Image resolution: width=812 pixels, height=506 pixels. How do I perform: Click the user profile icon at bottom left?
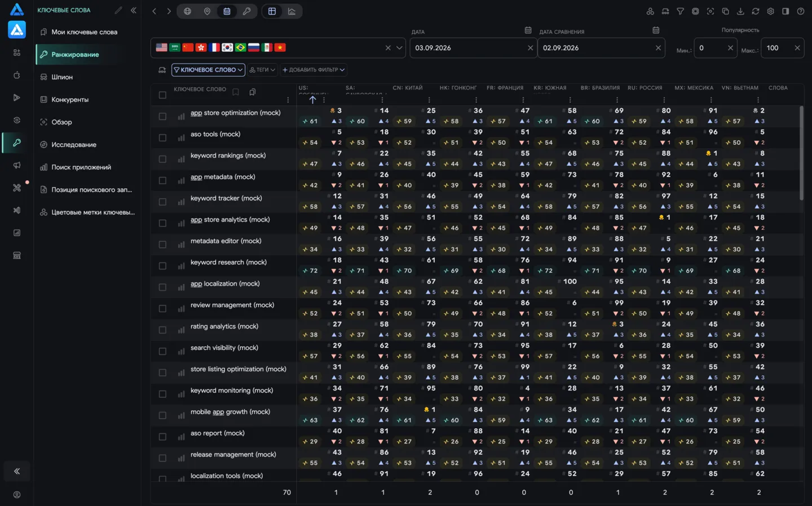(17, 495)
